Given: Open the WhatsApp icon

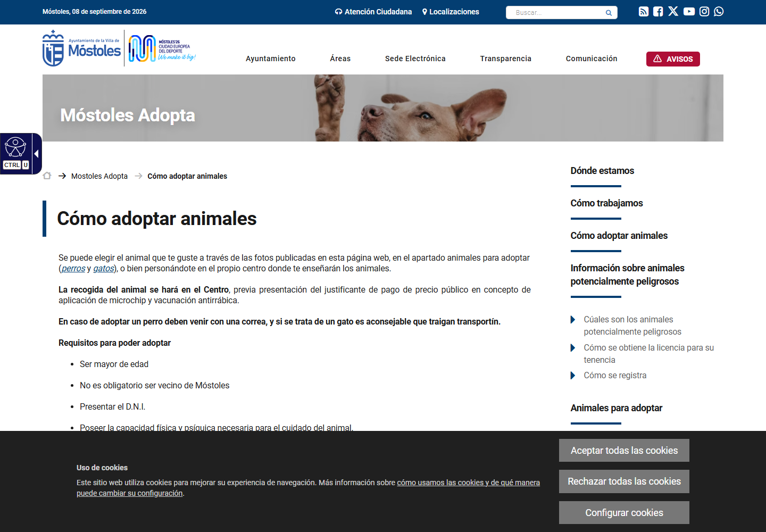Looking at the screenshot, I should (719, 12).
